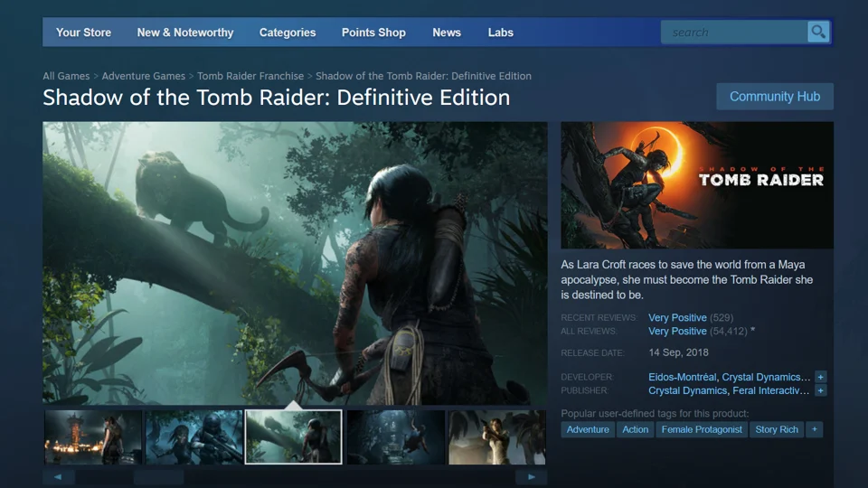Select the Adventure tag

coord(588,429)
